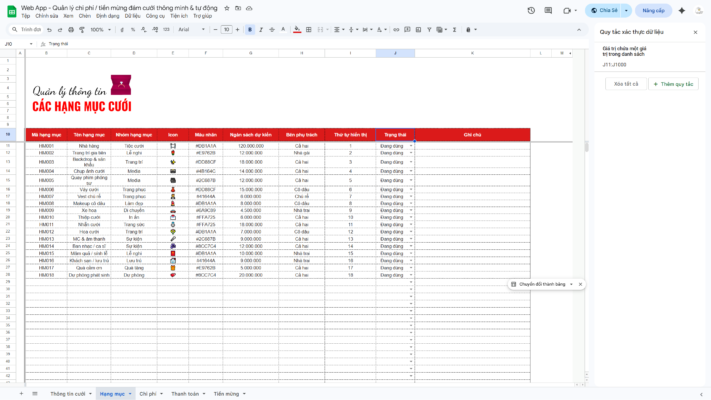This screenshot has width=711, height=400.
Task: Click Thêm quy tắc button
Action: [673, 84]
